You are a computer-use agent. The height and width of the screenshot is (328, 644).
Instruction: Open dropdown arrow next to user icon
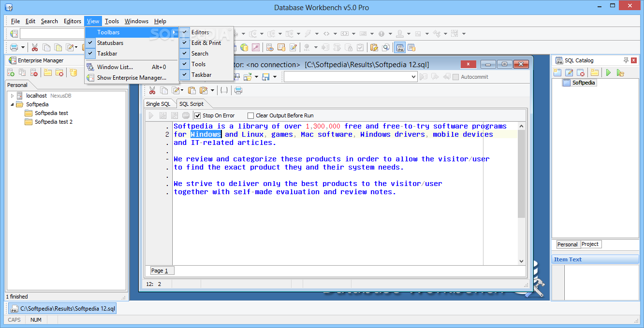click(x=408, y=34)
